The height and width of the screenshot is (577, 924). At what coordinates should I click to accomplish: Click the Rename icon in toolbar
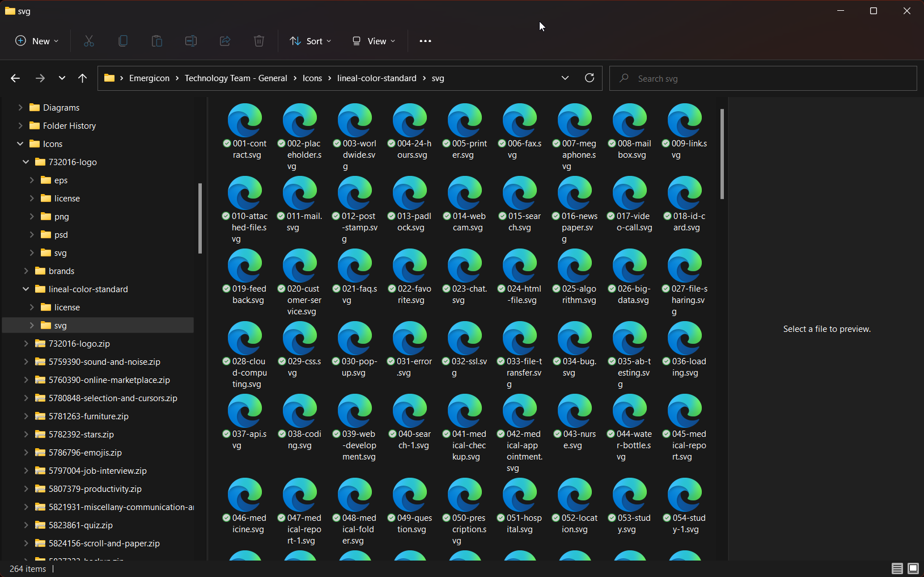(191, 41)
